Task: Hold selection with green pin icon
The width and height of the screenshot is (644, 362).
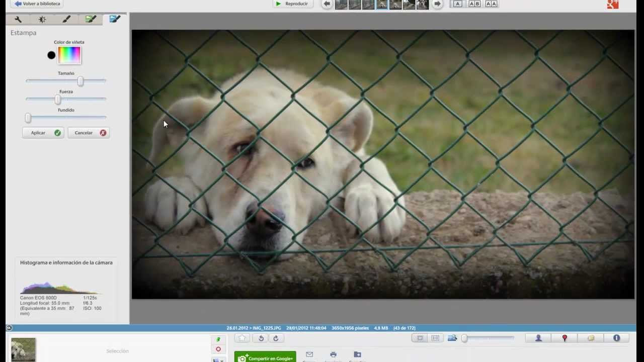Action: 218,339
